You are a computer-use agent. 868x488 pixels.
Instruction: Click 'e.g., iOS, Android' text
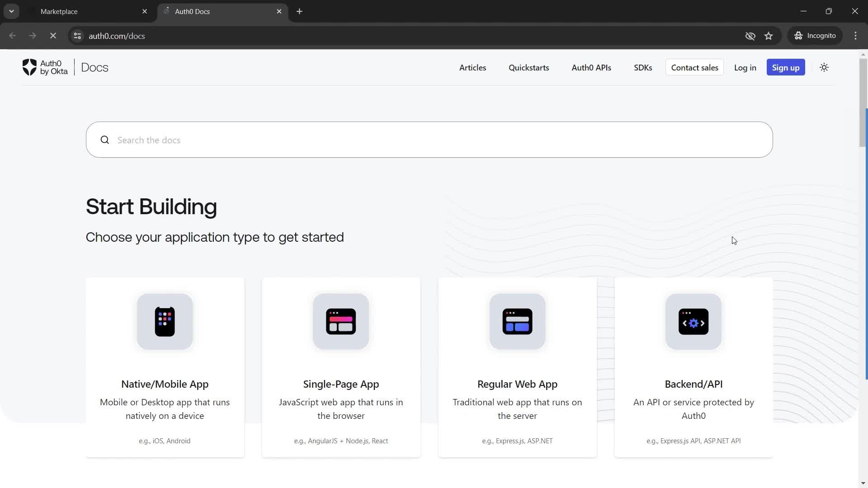point(165,441)
